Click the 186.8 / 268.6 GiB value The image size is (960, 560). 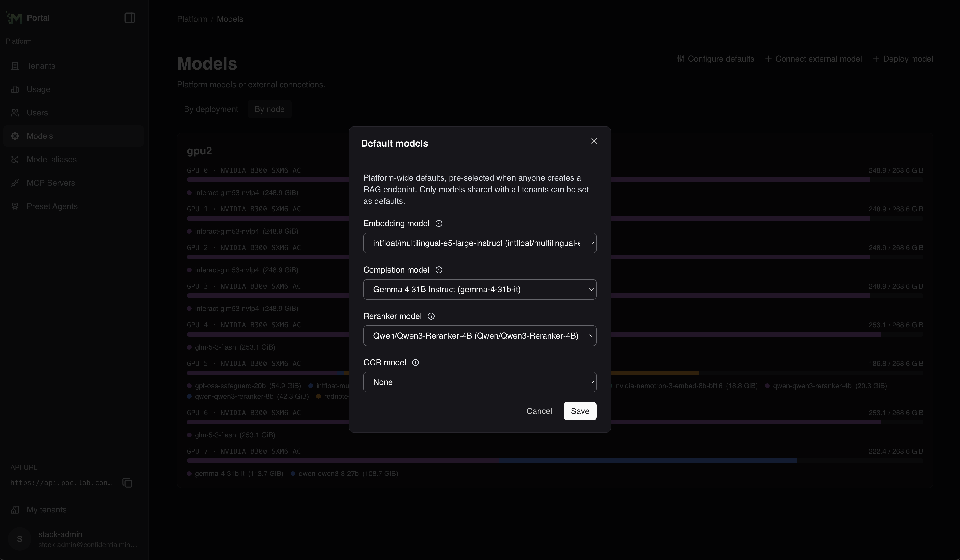pyautogui.click(x=896, y=364)
